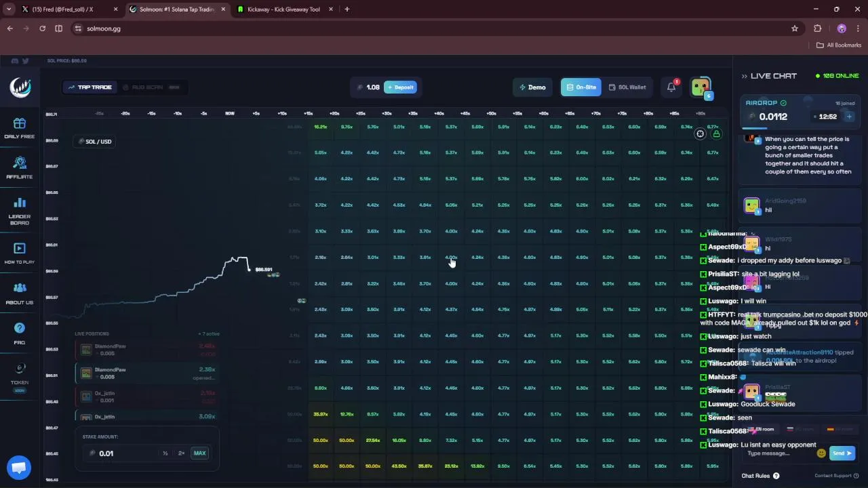Screen dimensions: 868x488
Task: Select the Tap Trade tab
Action: 90,87
